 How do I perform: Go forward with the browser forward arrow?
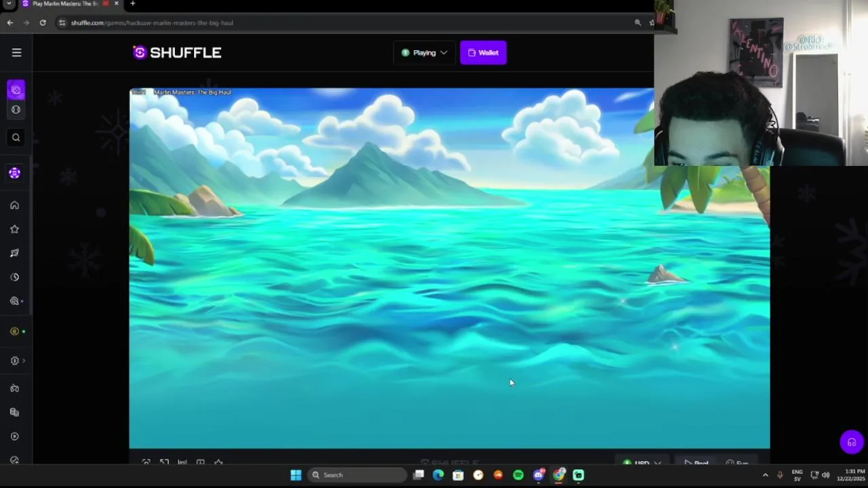point(26,22)
